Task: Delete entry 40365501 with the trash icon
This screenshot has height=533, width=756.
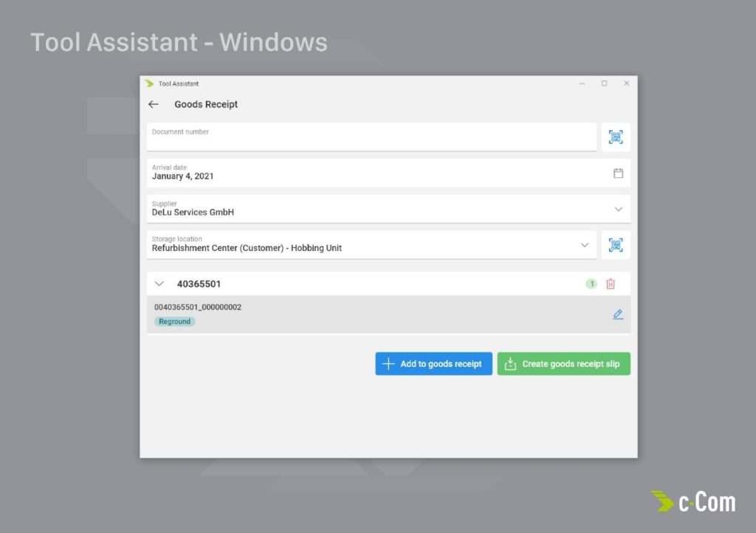Action: click(611, 284)
